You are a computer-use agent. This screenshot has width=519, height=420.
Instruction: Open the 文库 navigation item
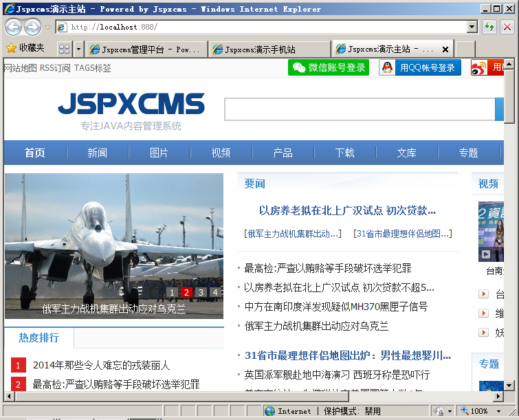tap(406, 153)
